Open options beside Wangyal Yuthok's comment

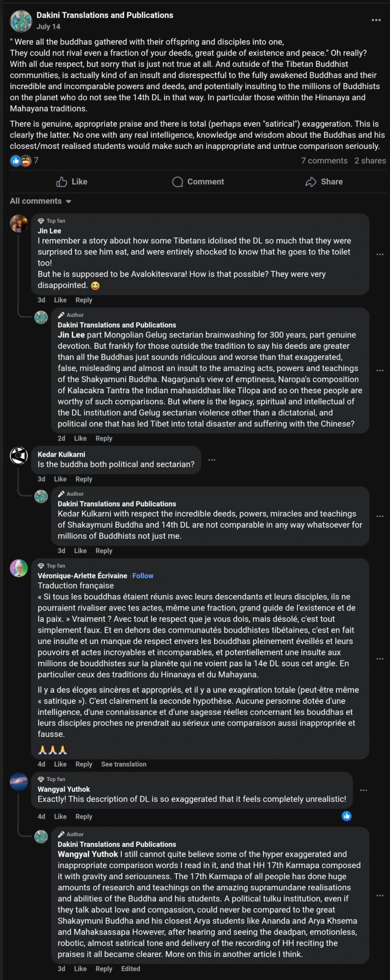pos(364,790)
